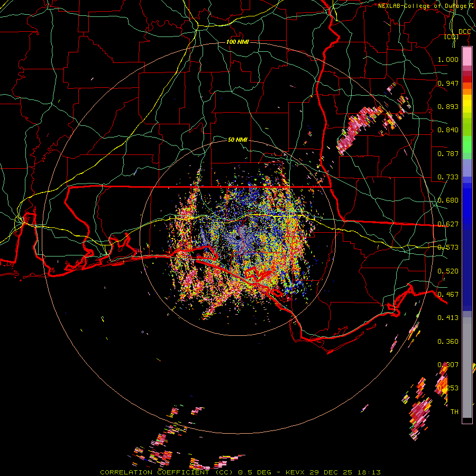Viewport: 476px width, 476px height.
Task: Click the 100 NMI range ring label
Action: [x=237, y=42]
